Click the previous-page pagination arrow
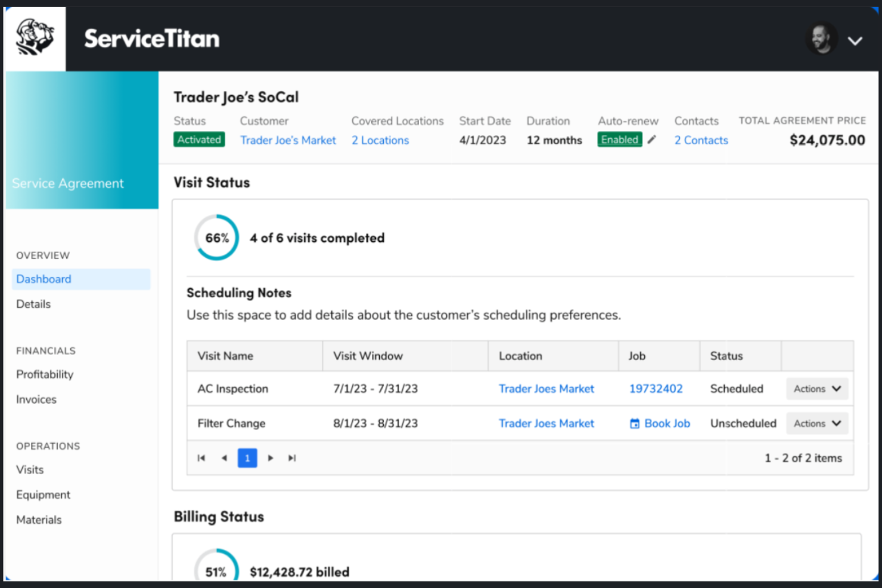 (225, 458)
